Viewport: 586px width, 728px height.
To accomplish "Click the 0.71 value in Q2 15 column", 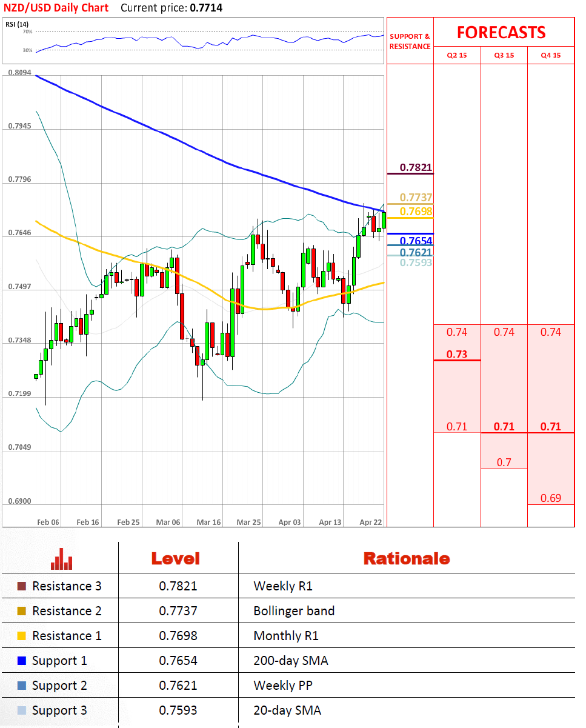I will point(457,427).
